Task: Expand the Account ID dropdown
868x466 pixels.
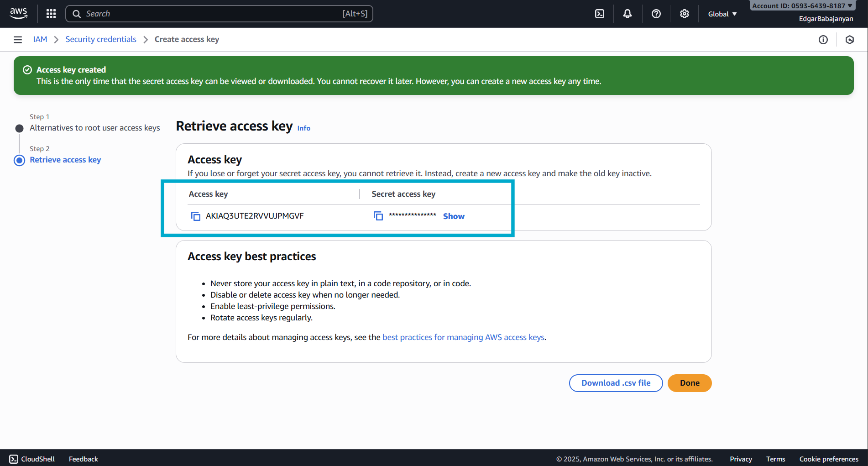Action: pyautogui.click(x=802, y=5)
